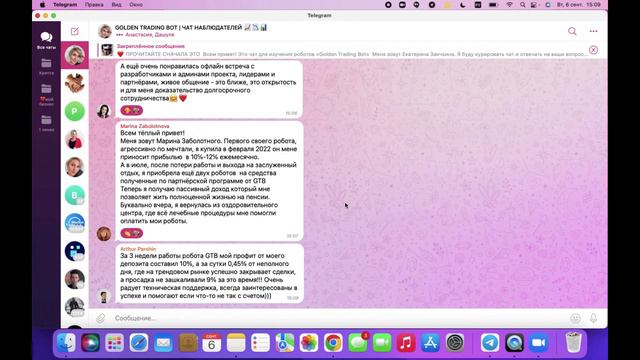Open Mail from the Dock
This screenshot has height=360, width=640.
(x=163, y=342)
